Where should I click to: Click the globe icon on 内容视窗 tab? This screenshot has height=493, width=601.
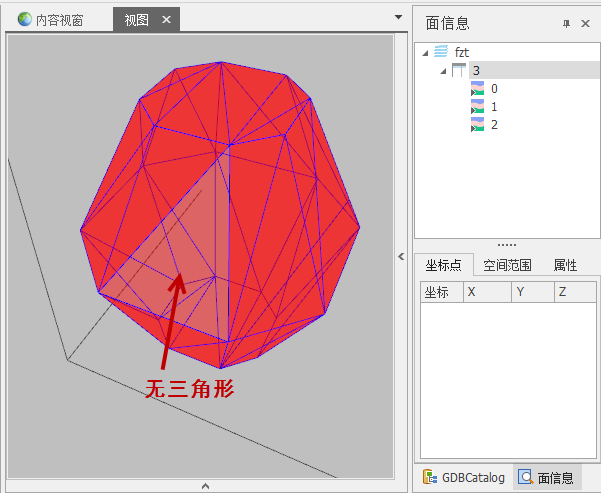[25, 20]
